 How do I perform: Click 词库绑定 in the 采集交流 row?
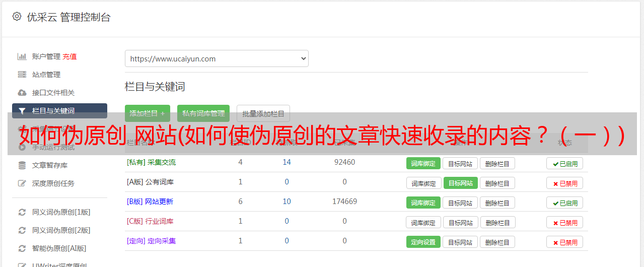coord(423,163)
